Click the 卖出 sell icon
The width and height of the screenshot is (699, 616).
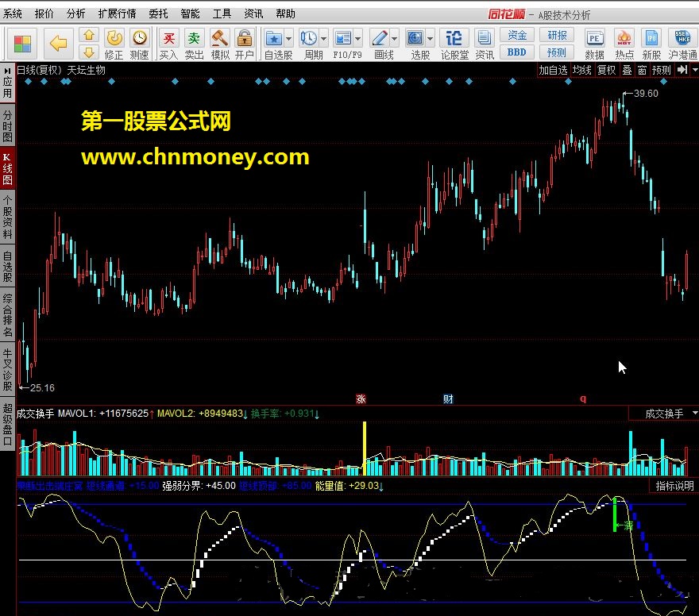tap(194, 38)
